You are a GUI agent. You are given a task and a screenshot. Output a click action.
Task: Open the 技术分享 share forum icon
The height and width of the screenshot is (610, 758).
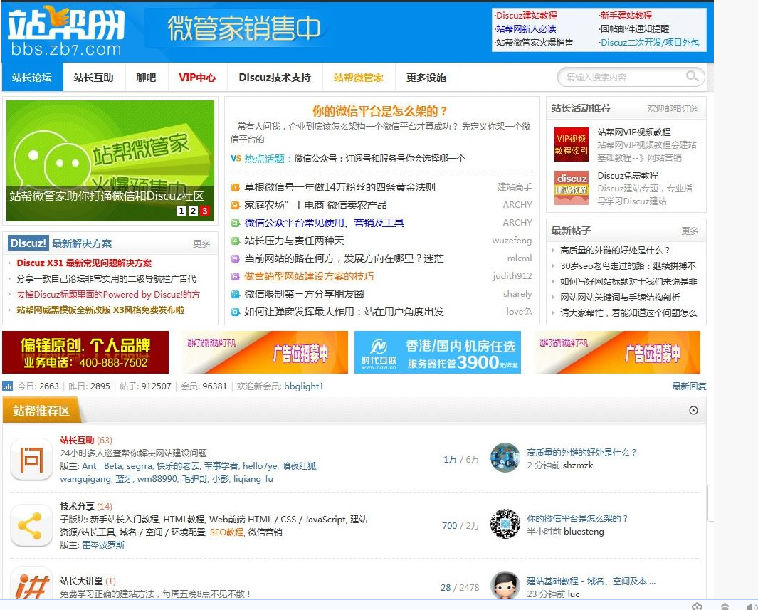point(31,525)
